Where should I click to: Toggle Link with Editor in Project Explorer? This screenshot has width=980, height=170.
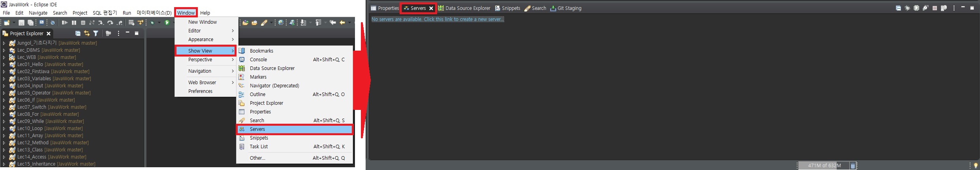[x=87, y=34]
